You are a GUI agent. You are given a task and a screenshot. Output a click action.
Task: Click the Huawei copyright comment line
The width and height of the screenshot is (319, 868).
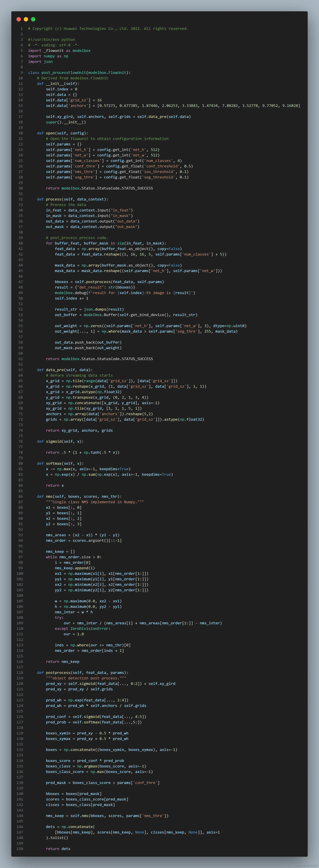(108, 29)
